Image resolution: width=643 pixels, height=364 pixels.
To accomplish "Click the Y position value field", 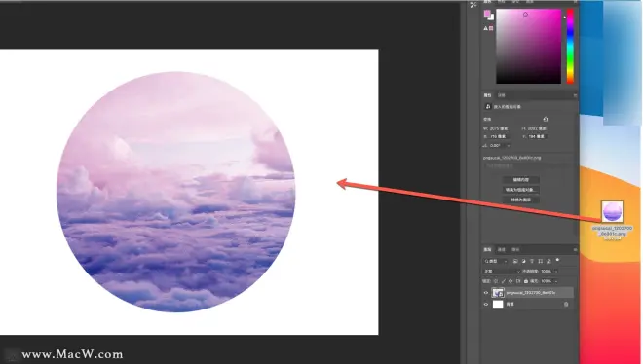I will tap(537, 136).
